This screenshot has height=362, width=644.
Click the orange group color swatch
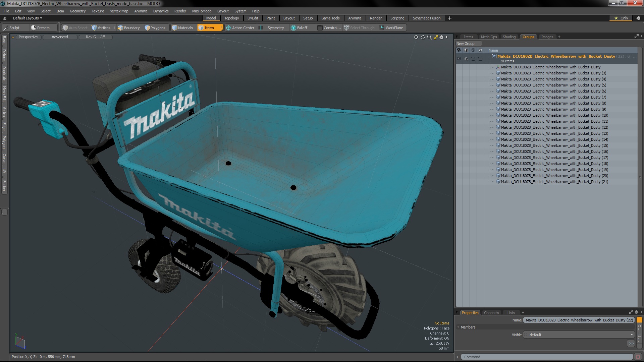[x=639, y=320]
